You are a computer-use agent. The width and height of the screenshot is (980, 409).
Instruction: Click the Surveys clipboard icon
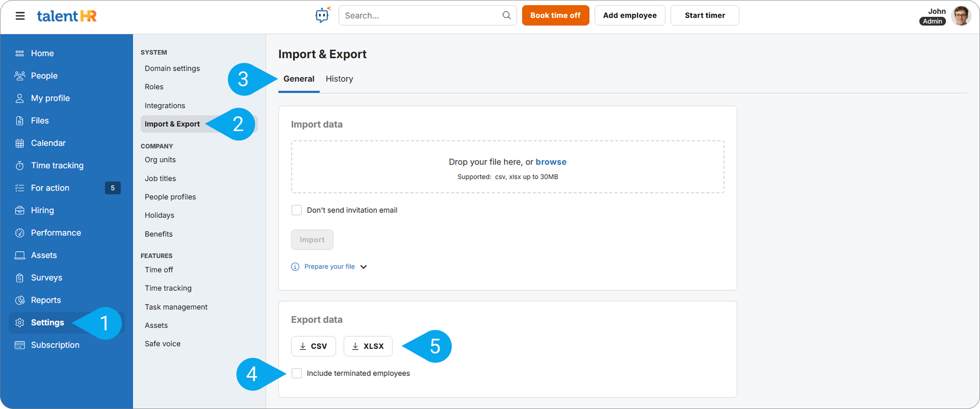coord(20,278)
